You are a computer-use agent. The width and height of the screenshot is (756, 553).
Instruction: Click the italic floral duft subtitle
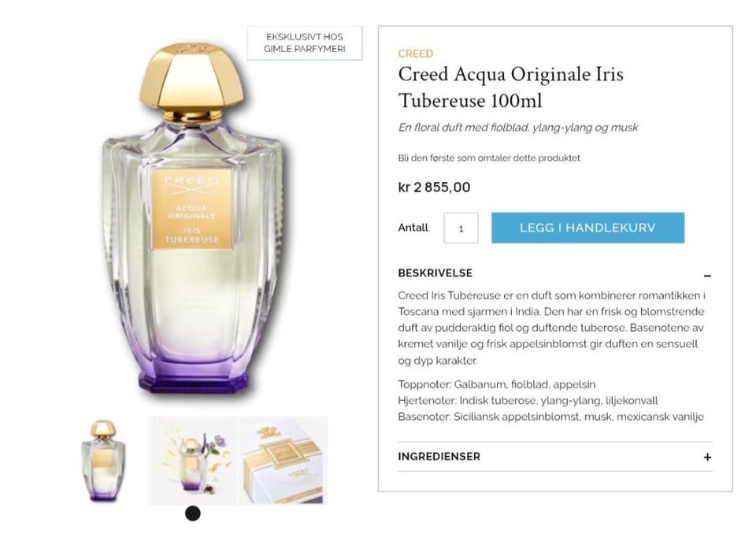coord(518,128)
